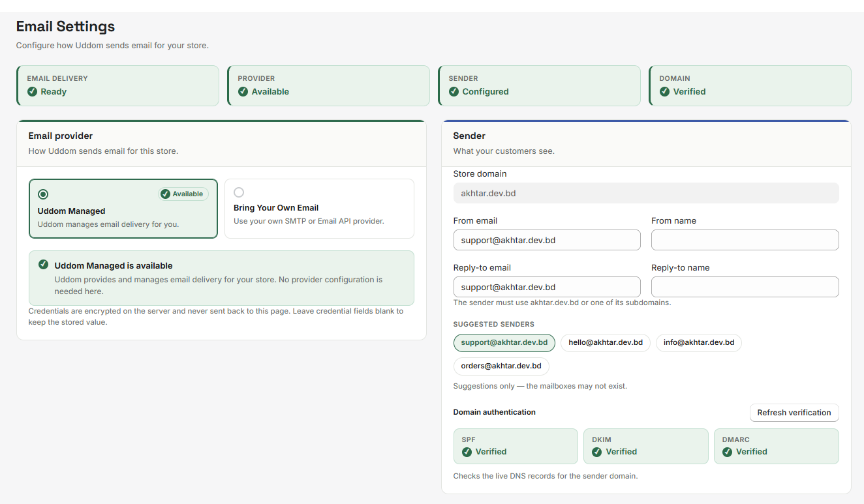Select the Bring Your Own Email radio button
864x504 pixels.
pos(239,192)
